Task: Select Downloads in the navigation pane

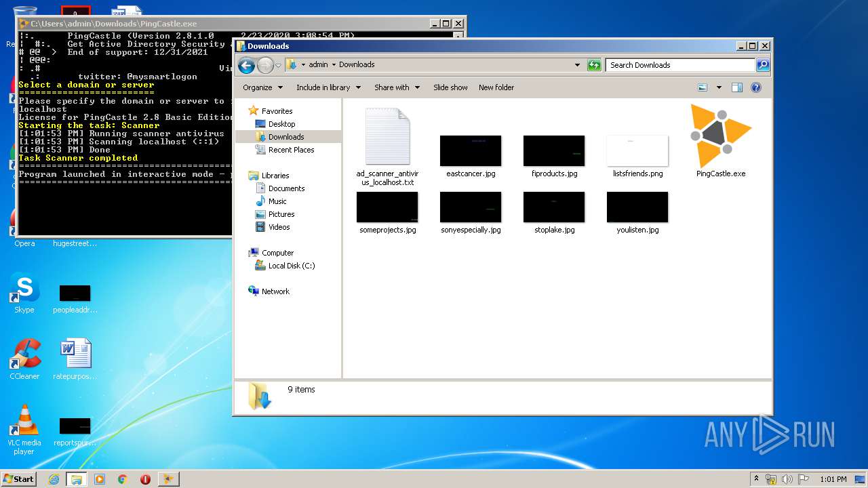Action: [x=279, y=137]
